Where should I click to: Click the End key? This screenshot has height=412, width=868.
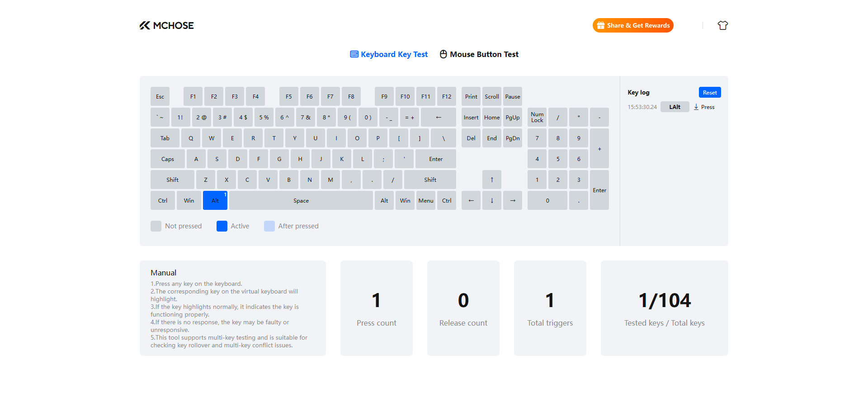click(492, 138)
